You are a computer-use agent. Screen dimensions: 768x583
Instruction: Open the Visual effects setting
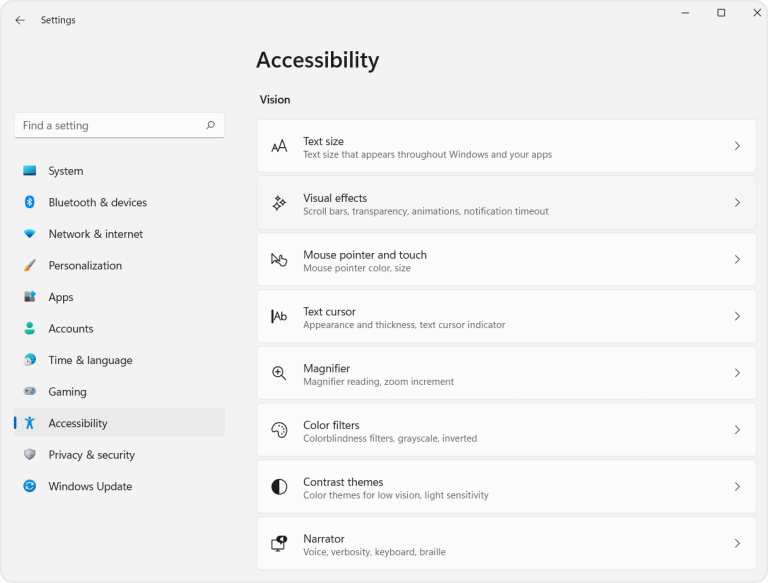pos(506,203)
